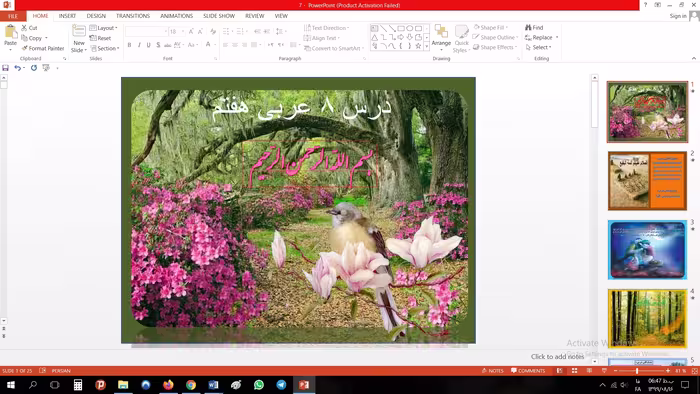Decrease font size with the smaller A

pos(200,32)
